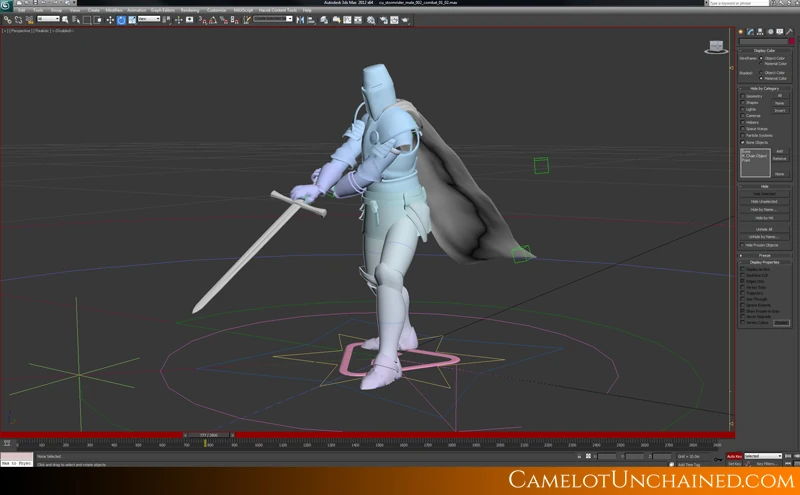Toggle the 3D Snaps icon
The width and height of the screenshot is (800, 495).
pos(203,20)
